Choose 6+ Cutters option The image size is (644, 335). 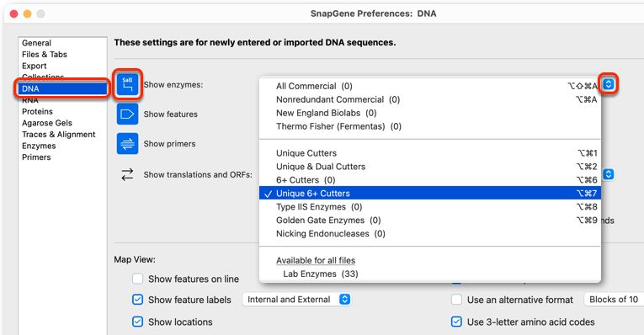pyautogui.click(x=430, y=180)
